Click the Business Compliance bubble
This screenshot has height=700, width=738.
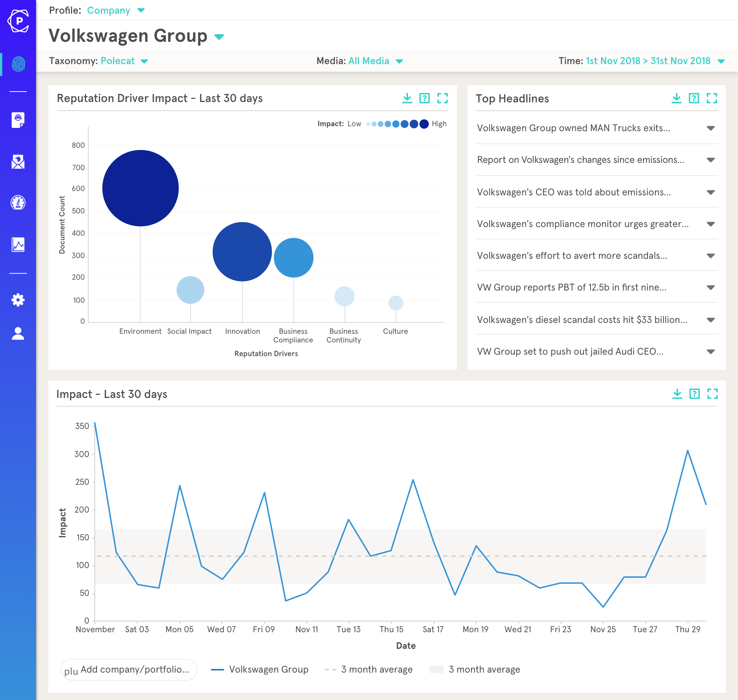294,258
